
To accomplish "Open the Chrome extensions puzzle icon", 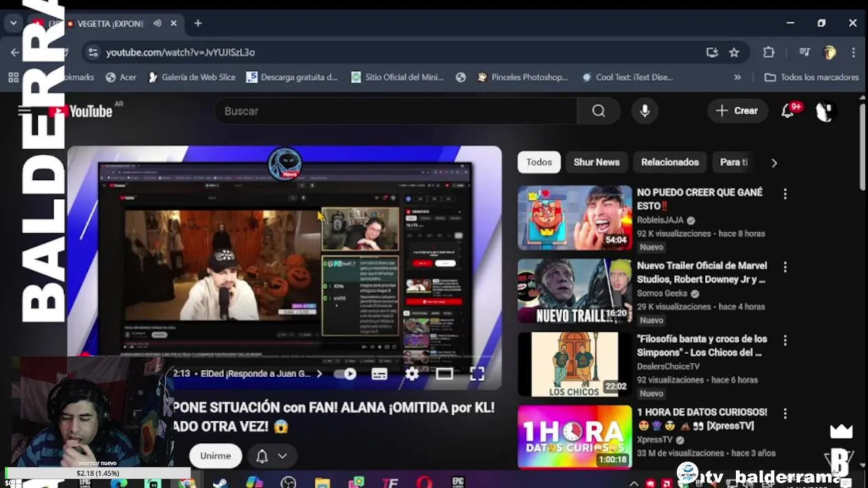I will click(768, 52).
